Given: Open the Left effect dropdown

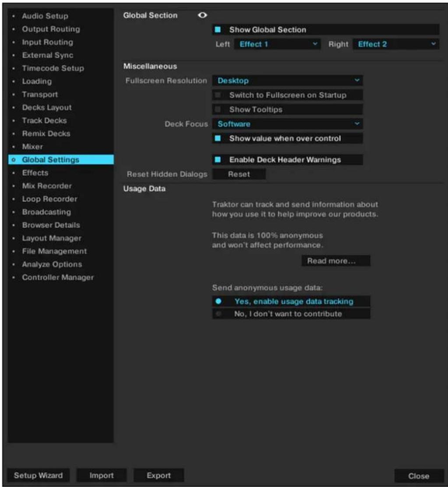Looking at the screenshot, I should (x=277, y=44).
